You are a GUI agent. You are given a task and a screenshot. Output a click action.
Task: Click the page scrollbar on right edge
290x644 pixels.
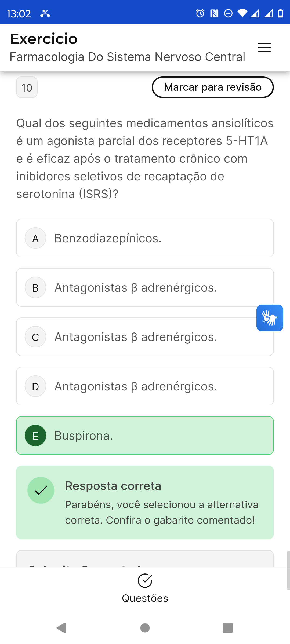point(288,570)
